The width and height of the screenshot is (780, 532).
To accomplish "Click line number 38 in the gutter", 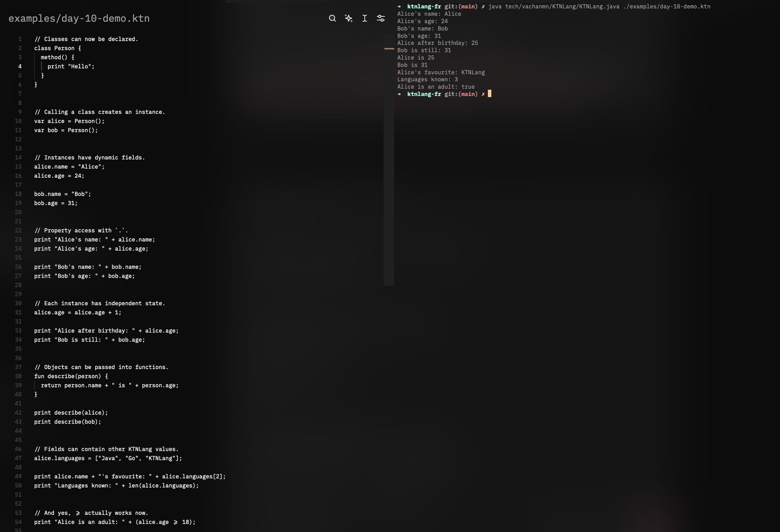I will tap(18, 376).
